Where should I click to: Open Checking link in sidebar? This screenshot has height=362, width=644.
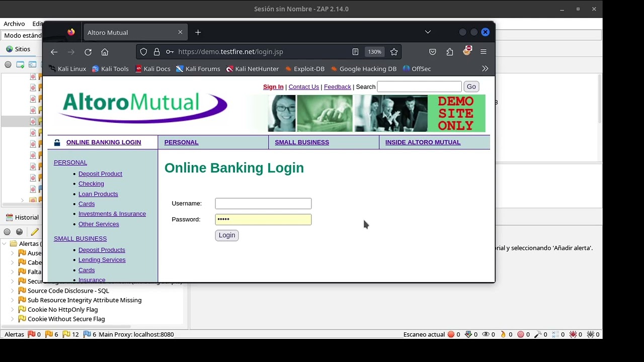click(91, 184)
